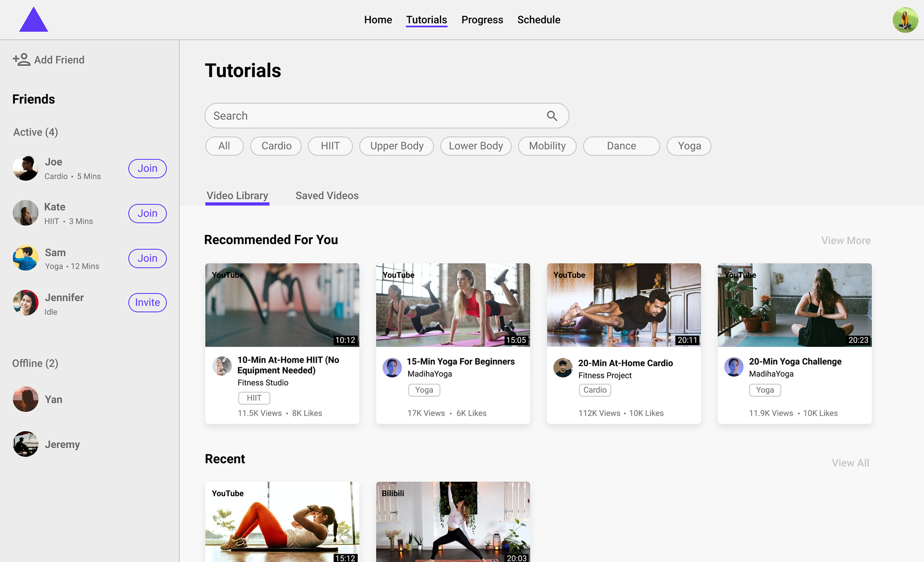
Task: Open the 10-Min At-Home HIIT video thumbnail
Action: 282,305
